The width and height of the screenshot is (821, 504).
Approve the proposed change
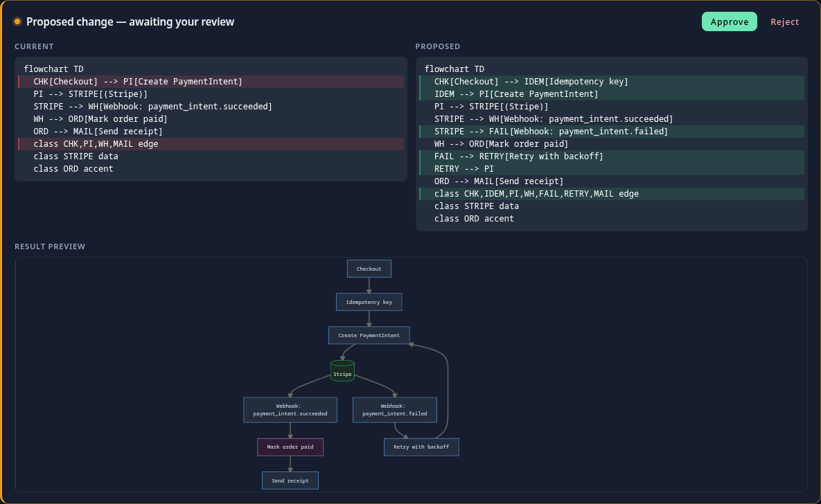pos(729,21)
